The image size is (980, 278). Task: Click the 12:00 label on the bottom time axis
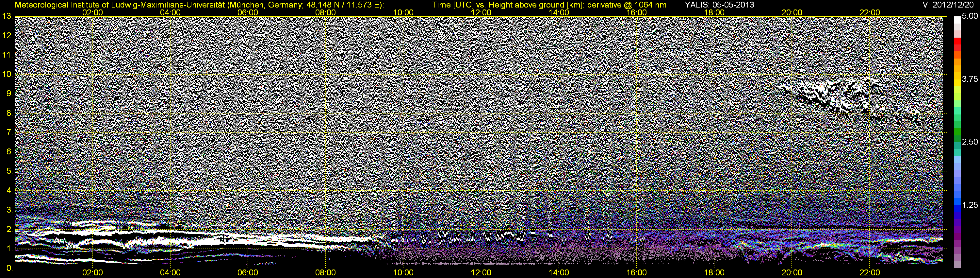click(481, 273)
